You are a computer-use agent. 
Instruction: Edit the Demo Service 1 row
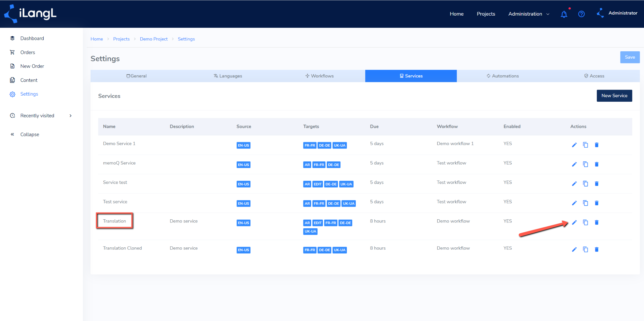(574, 145)
